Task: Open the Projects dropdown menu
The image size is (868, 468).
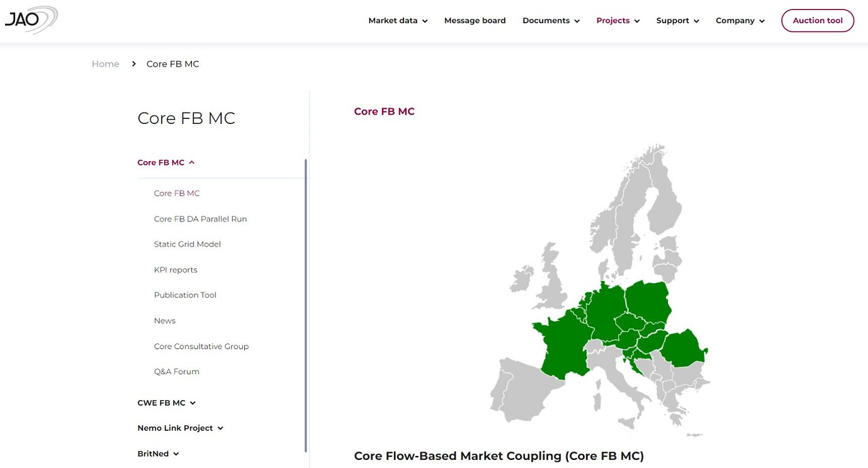Action: coord(618,21)
